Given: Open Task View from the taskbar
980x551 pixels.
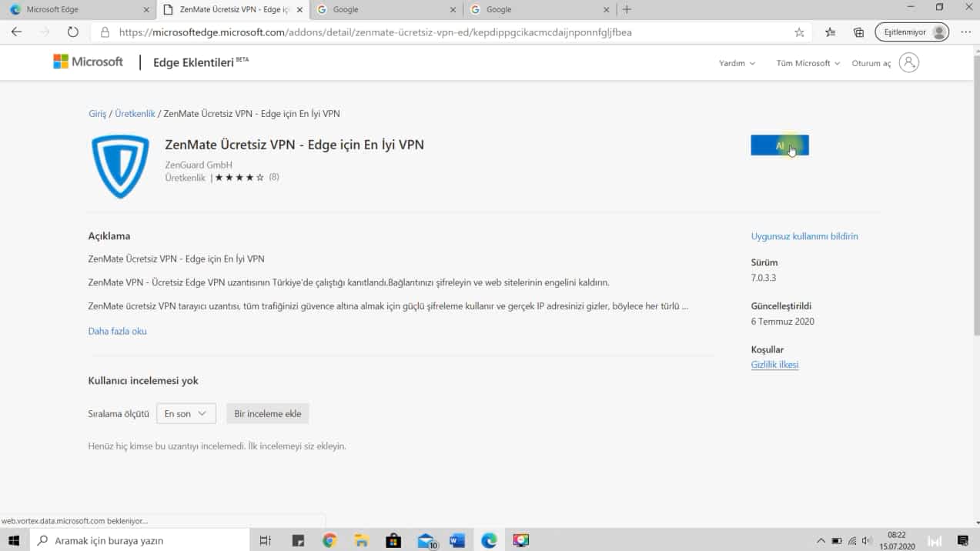Looking at the screenshot, I should (x=266, y=540).
